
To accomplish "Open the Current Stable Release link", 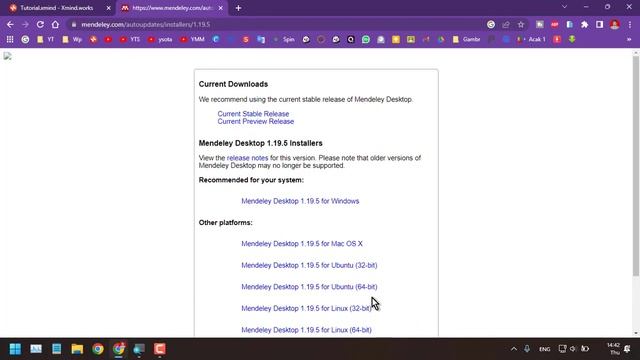I will pos(253,114).
